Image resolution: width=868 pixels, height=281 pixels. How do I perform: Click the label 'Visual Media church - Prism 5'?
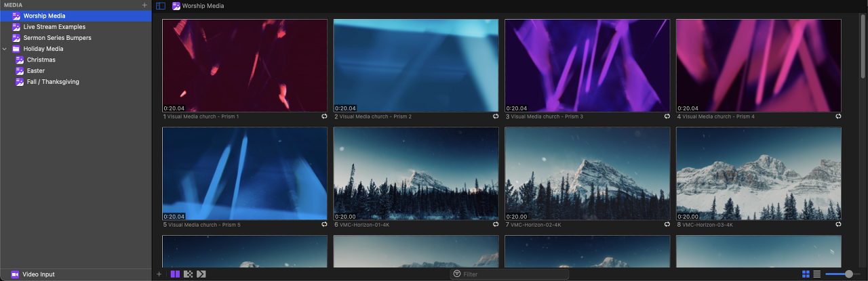[203, 225]
